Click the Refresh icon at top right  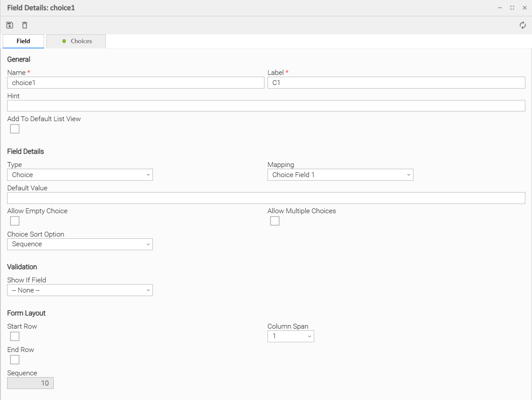pos(522,25)
